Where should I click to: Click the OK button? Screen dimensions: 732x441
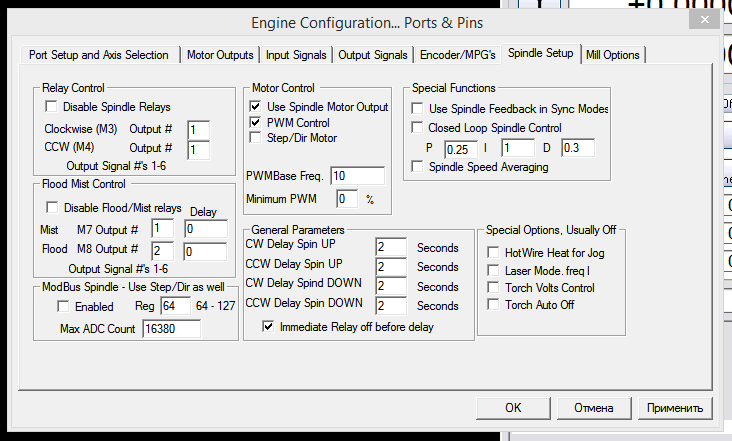tap(513, 407)
